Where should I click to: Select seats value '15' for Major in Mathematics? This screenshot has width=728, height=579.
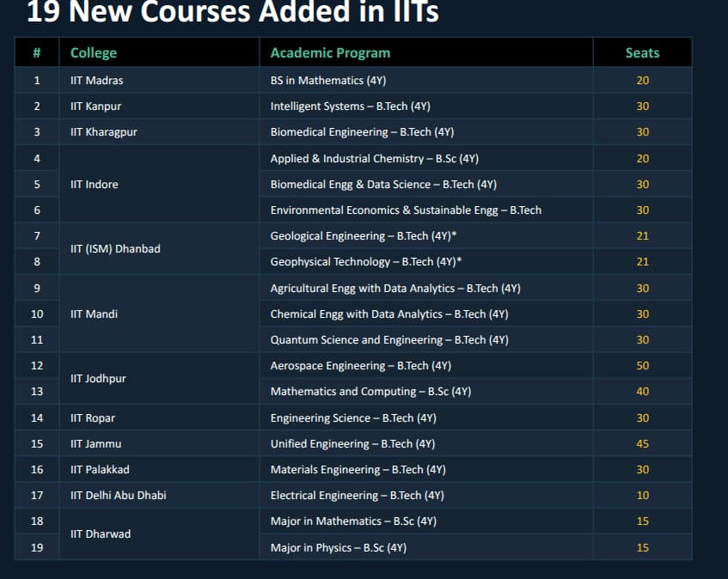tap(643, 521)
